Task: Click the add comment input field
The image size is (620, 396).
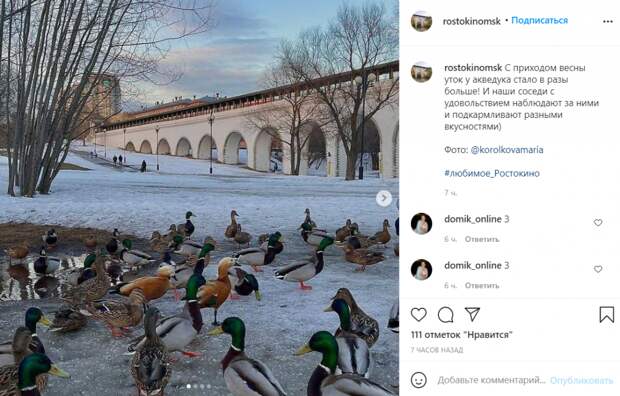Action: click(491, 381)
